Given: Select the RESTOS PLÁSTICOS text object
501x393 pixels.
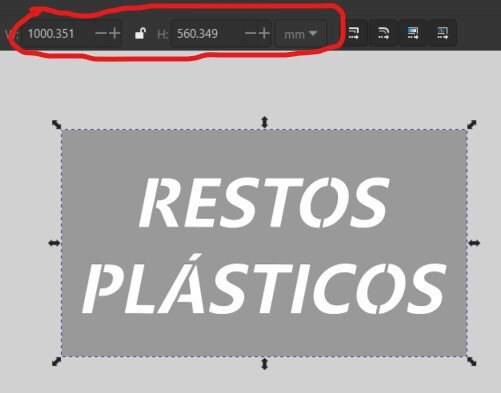Looking at the screenshot, I should click(x=264, y=246).
